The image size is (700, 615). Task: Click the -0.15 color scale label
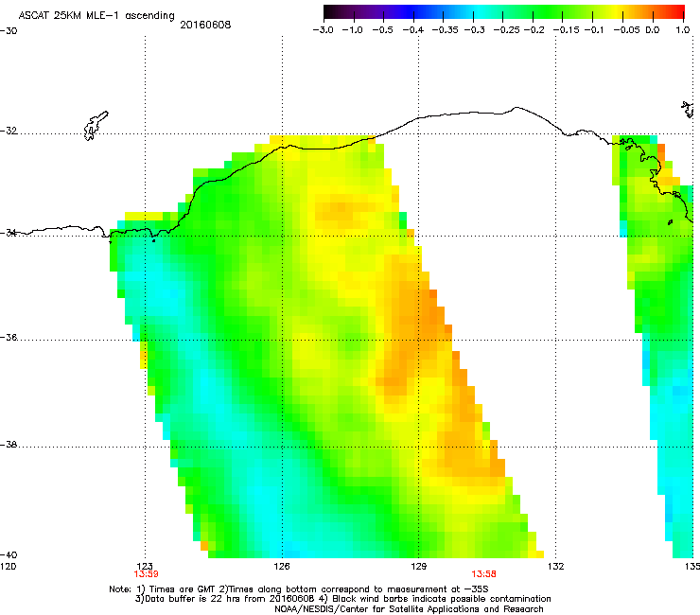[x=566, y=30]
